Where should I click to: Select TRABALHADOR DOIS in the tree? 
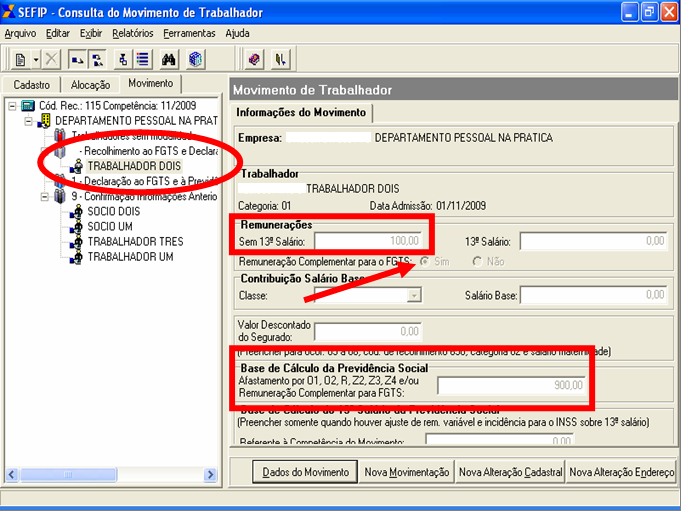pyautogui.click(x=134, y=166)
